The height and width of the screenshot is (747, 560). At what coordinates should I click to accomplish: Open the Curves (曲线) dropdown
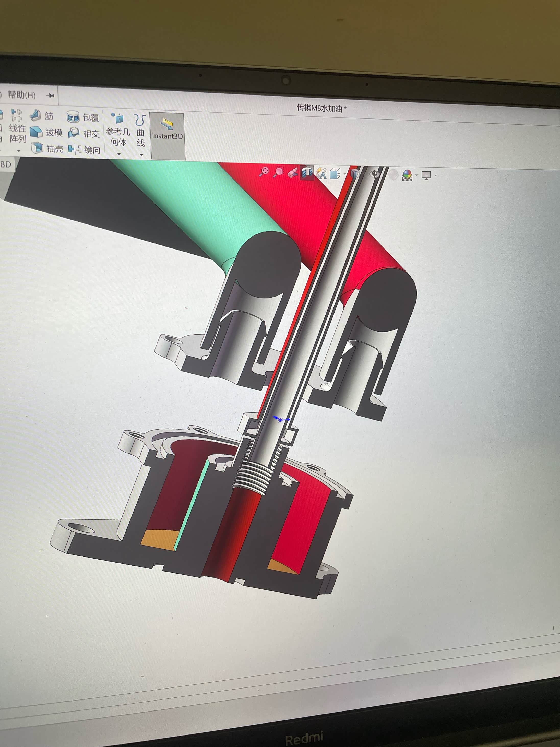point(141,155)
